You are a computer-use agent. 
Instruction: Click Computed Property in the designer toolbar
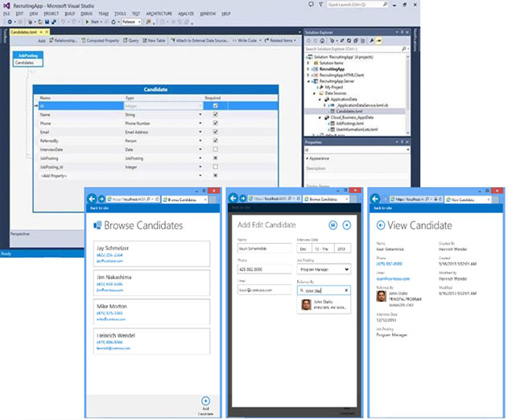(x=101, y=40)
